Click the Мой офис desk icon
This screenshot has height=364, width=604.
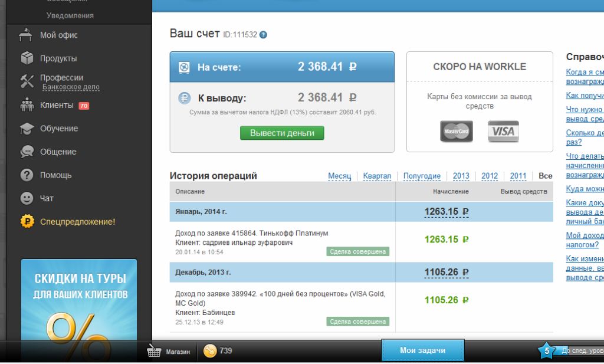click(26, 35)
